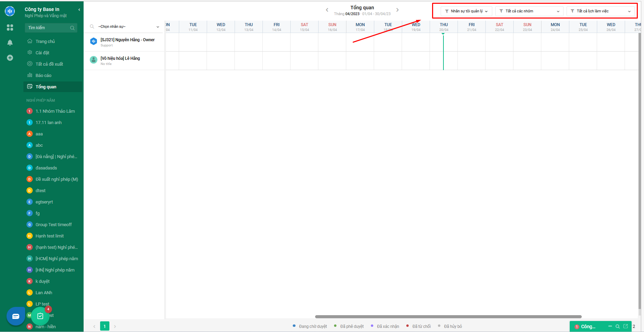This screenshot has width=644, height=332.
Task: Open the Công... chat widget
Action: 588,327
